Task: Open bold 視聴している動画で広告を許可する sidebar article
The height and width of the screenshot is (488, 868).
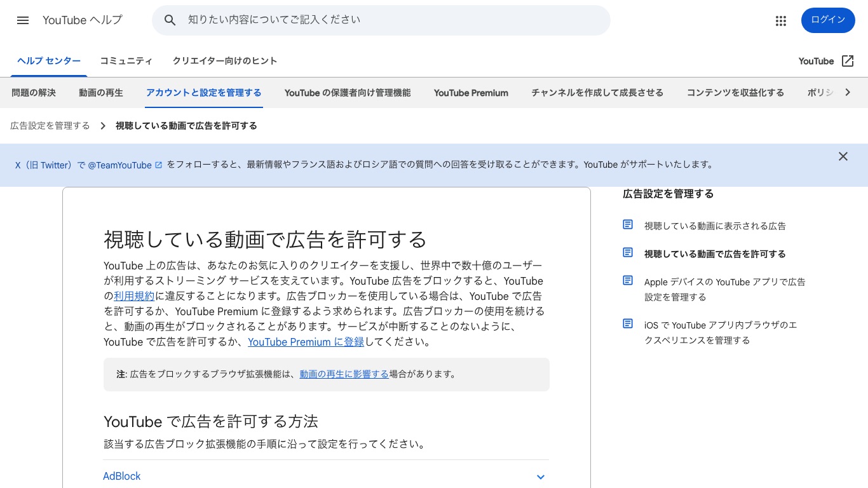Action: coord(715,254)
